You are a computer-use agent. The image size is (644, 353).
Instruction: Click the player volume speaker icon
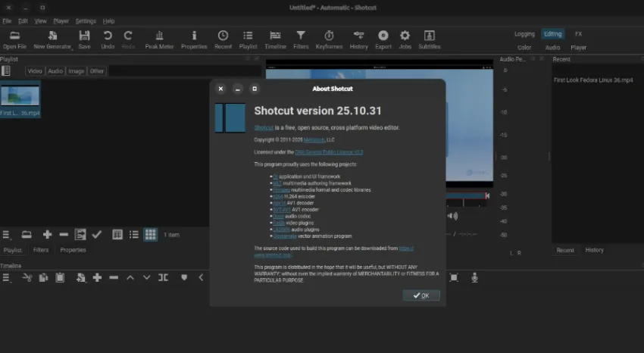click(452, 216)
